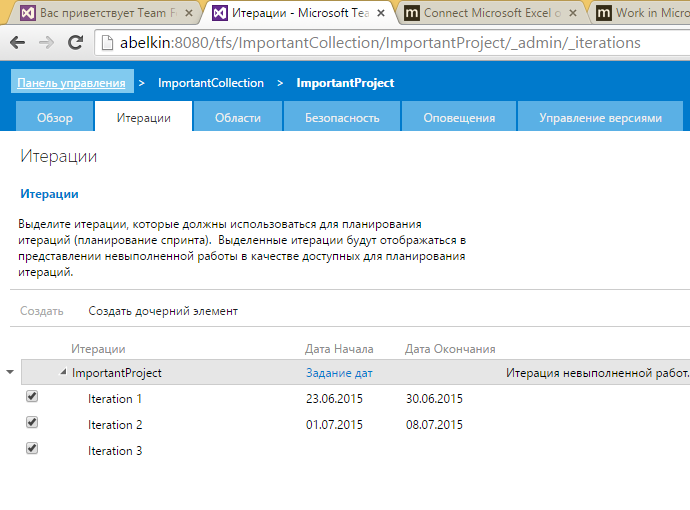
Task: Click Создать дочерний элемент
Action: [163, 311]
